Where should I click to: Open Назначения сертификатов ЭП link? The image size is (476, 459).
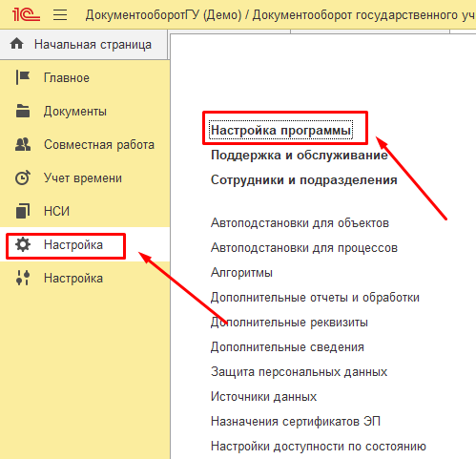click(296, 421)
